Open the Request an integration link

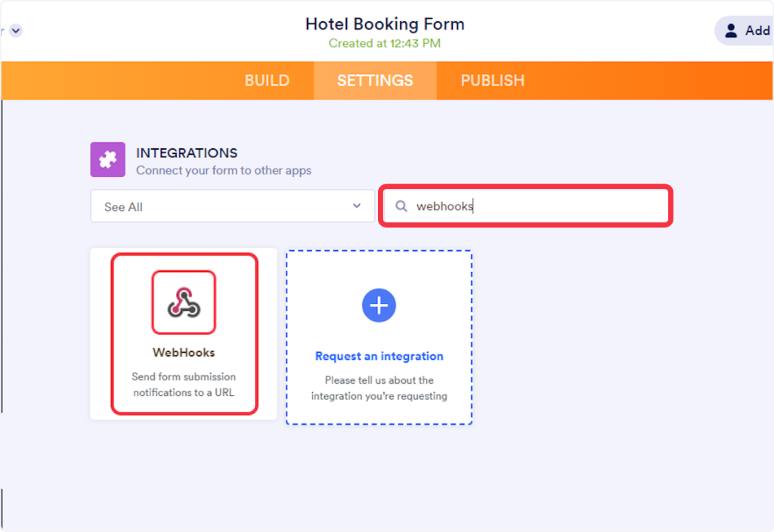tap(379, 356)
